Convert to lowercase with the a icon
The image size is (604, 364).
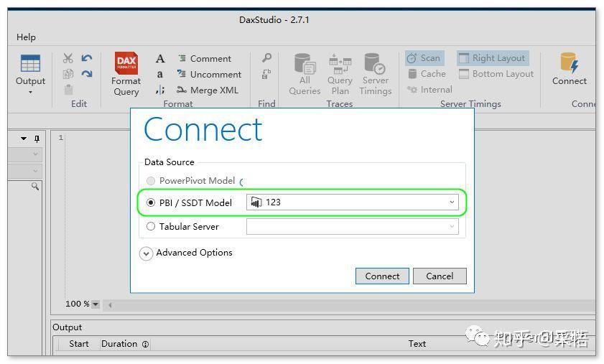click(x=160, y=74)
